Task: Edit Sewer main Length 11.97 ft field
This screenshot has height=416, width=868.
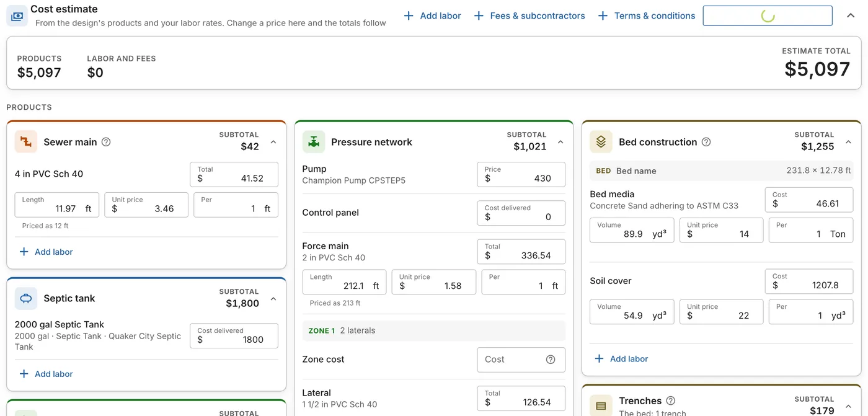Action: [57, 205]
